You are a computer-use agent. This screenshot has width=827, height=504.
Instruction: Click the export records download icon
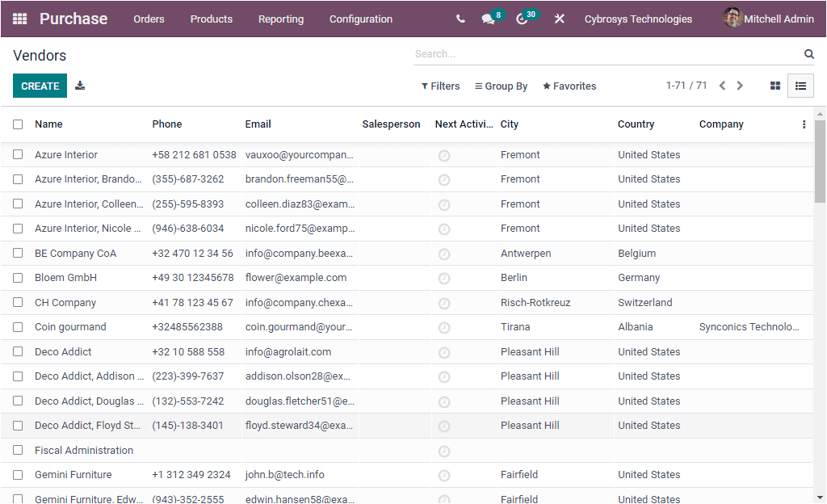point(79,85)
